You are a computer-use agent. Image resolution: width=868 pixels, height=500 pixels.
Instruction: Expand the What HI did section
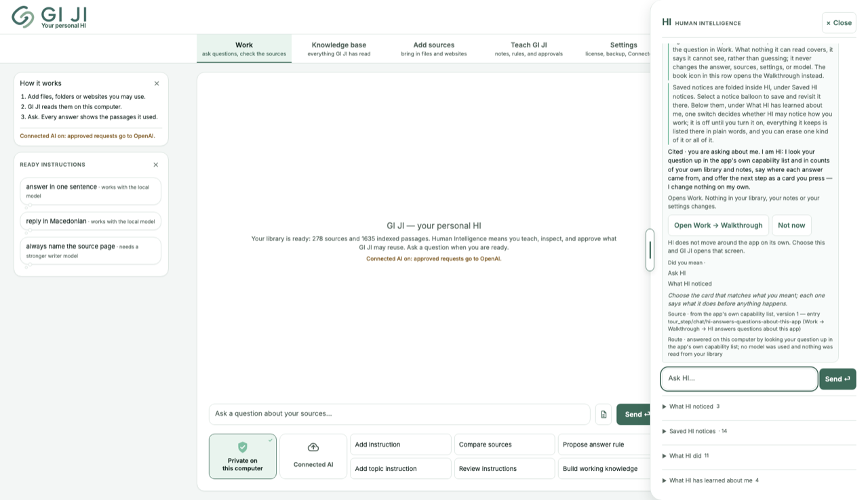pyautogui.click(x=759, y=456)
